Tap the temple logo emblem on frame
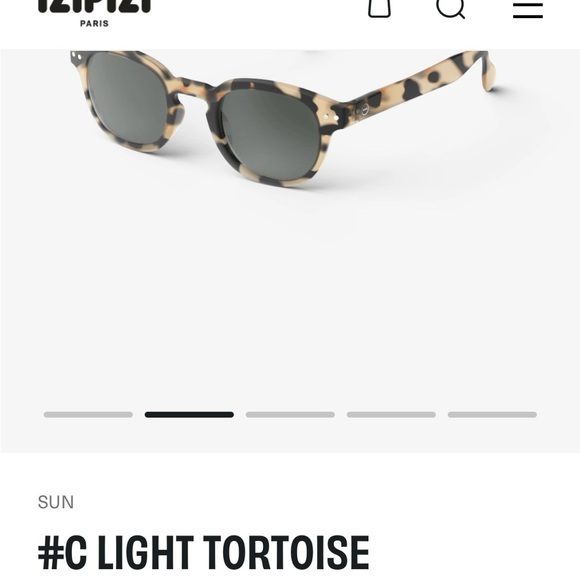580x580 pixels. coord(364,109)
